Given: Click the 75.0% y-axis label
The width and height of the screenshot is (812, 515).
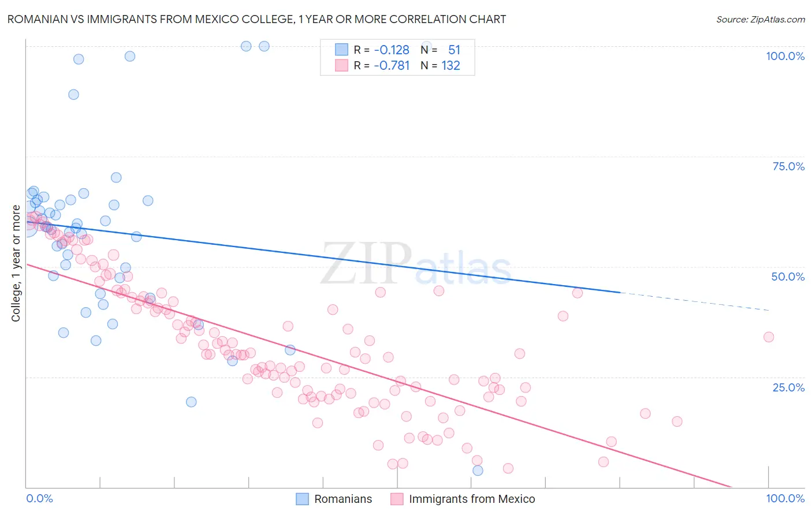Looking at the screenshot, I should [x=788, y=166].
